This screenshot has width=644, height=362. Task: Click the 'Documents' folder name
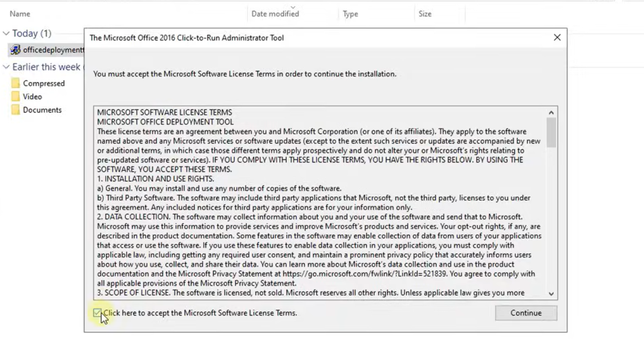pos(42,110)
